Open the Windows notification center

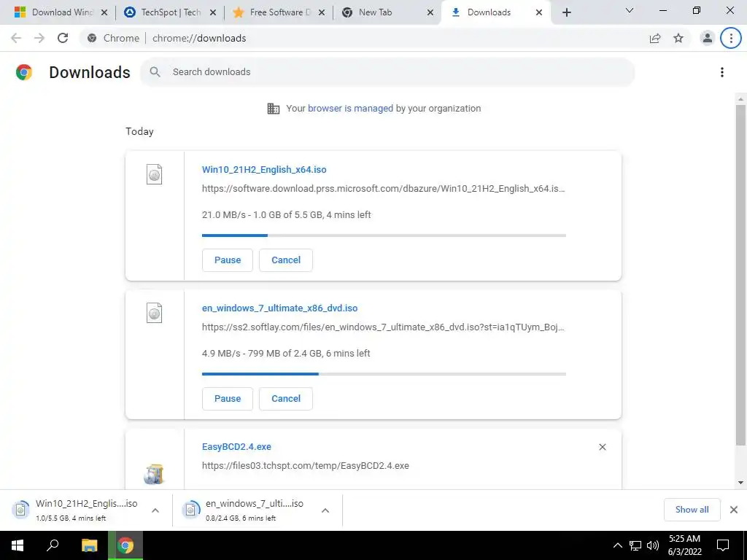click(x=723, y=545)
